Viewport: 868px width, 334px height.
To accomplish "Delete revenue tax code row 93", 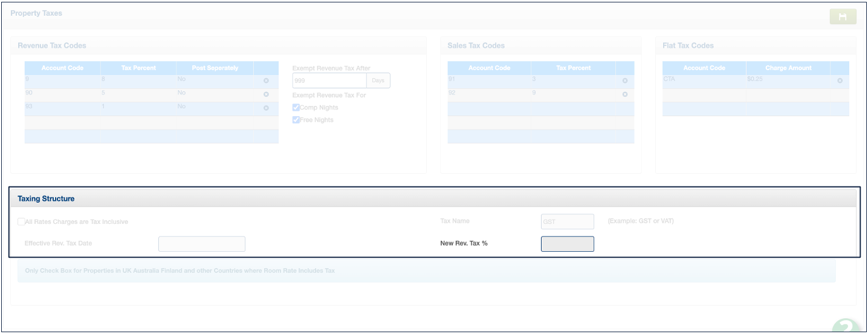I will pyautogui.click(x=266, y=108).
